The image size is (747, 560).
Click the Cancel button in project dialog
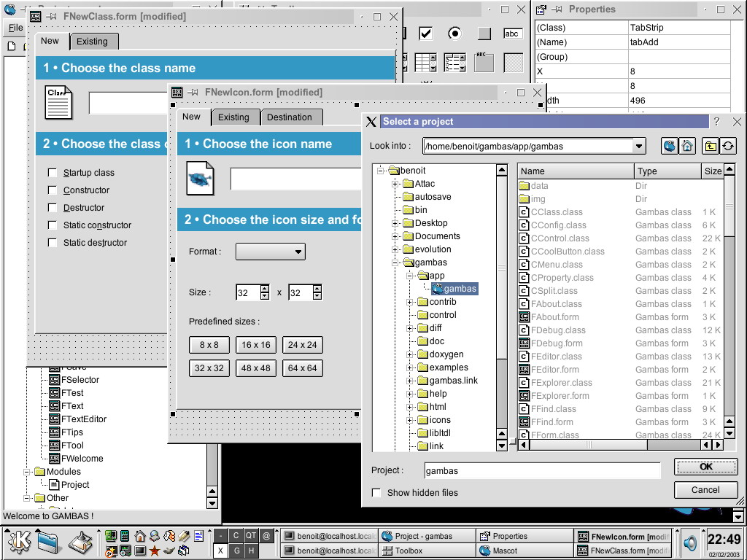(x=705, y=490)
